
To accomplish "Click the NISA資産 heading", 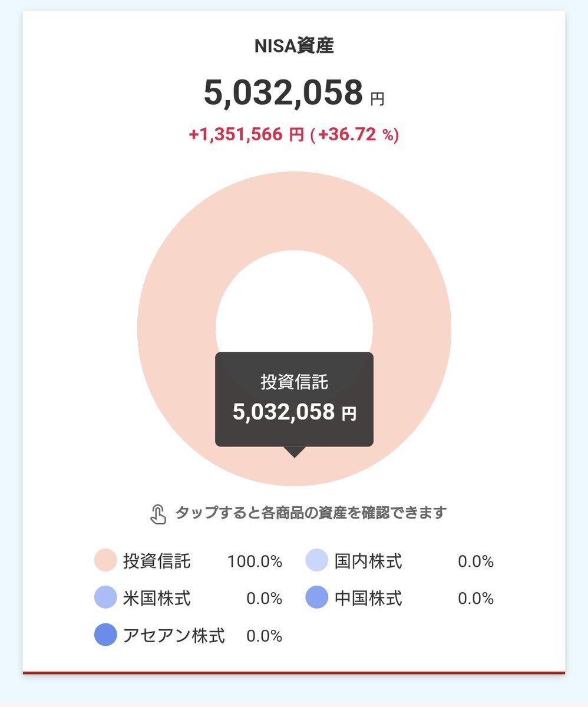I will coord(294,46).
